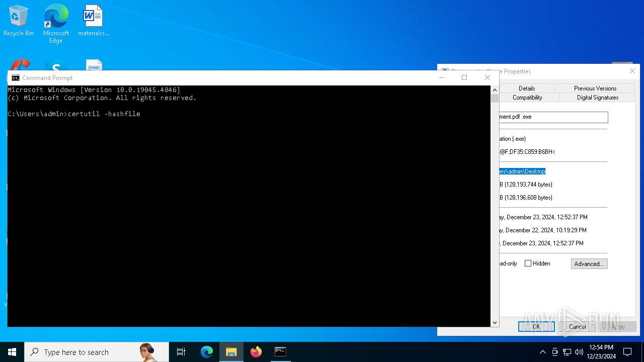Click the file name field ending .pdf .exe

(x=553, y=117)
